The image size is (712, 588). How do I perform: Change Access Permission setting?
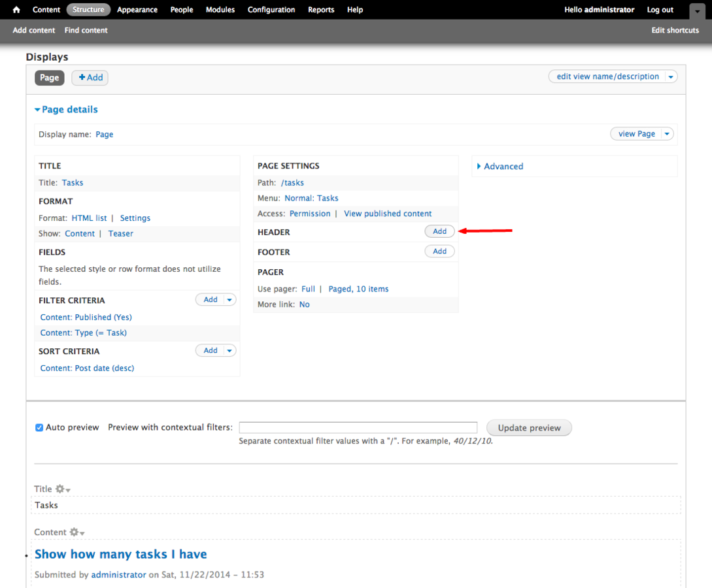pos(310,214)
